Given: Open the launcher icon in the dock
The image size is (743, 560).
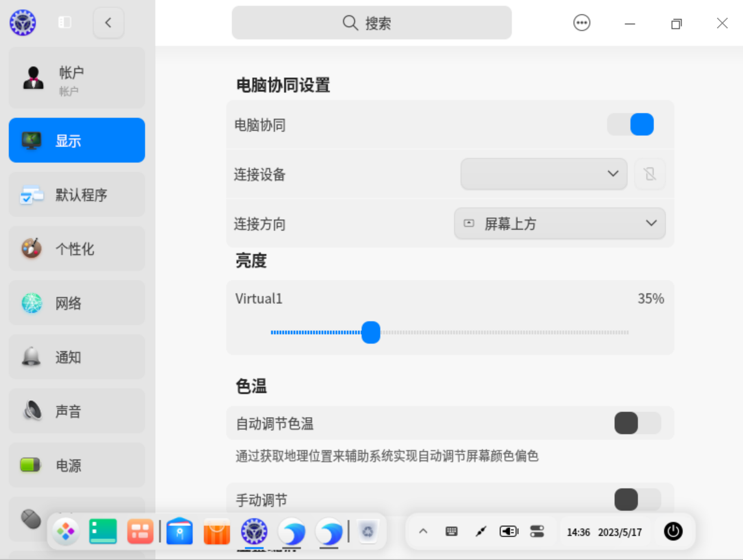Looking at the screenshot, I should 66,531.
